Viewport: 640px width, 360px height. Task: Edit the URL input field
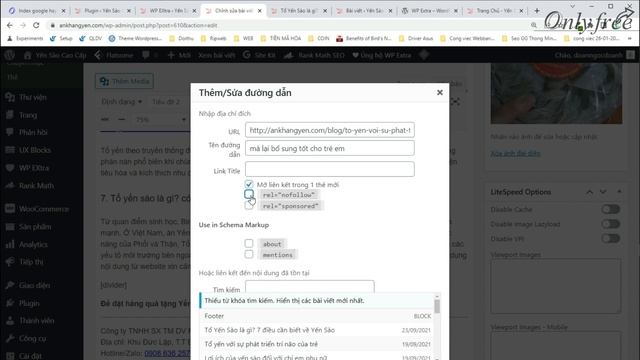click(x=330, y=130)
